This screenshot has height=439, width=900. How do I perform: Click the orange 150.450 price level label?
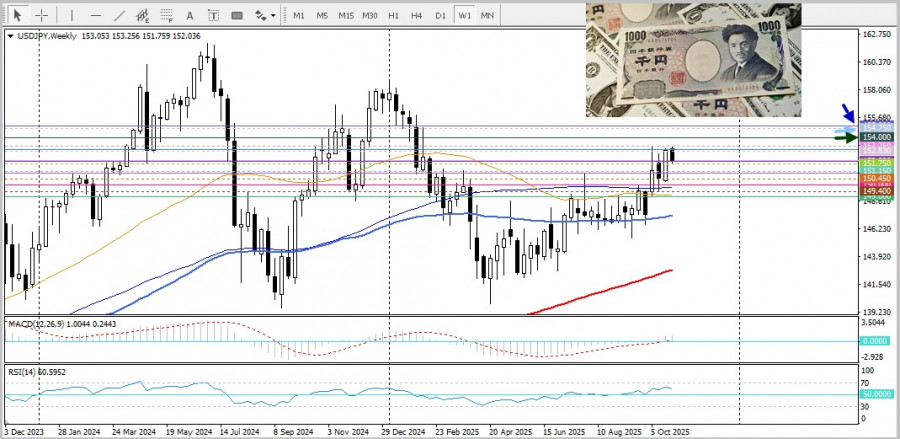pyautogui.click(x=876, y=178)
